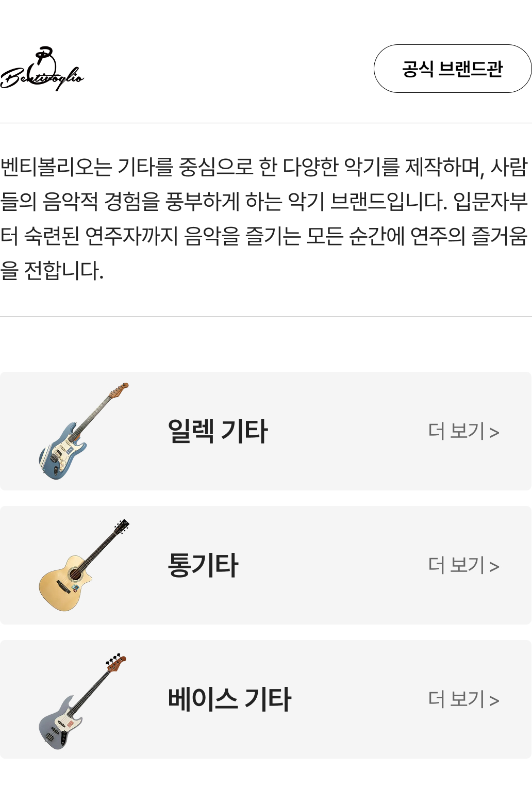Select the 일렉 기타 category title
This screenshot has width=532, height=803.
click(x=218, y=431)
